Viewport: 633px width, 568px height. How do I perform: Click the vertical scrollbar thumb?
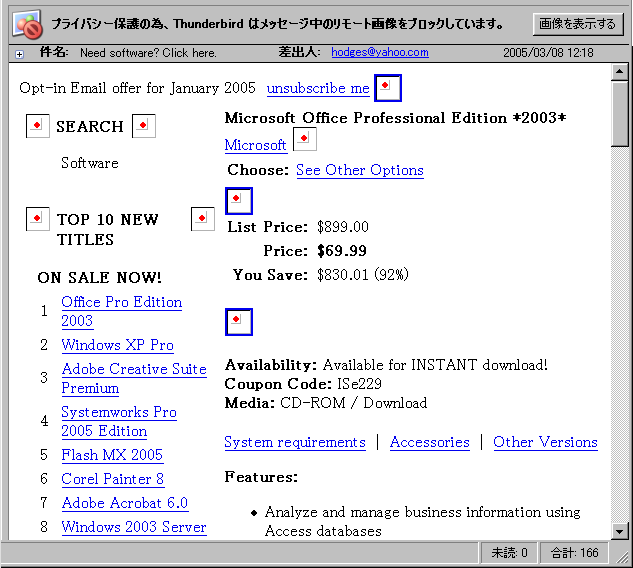tap(619, 114)
